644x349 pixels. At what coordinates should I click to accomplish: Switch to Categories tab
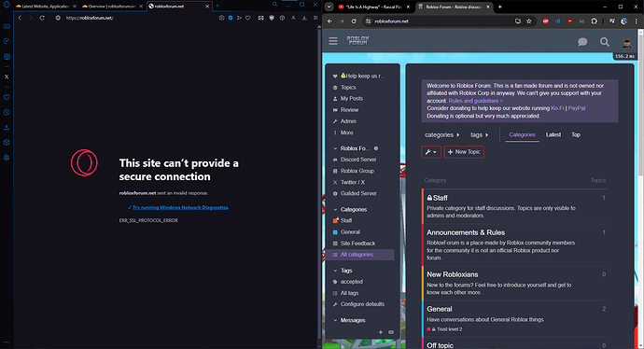(522, 134)
